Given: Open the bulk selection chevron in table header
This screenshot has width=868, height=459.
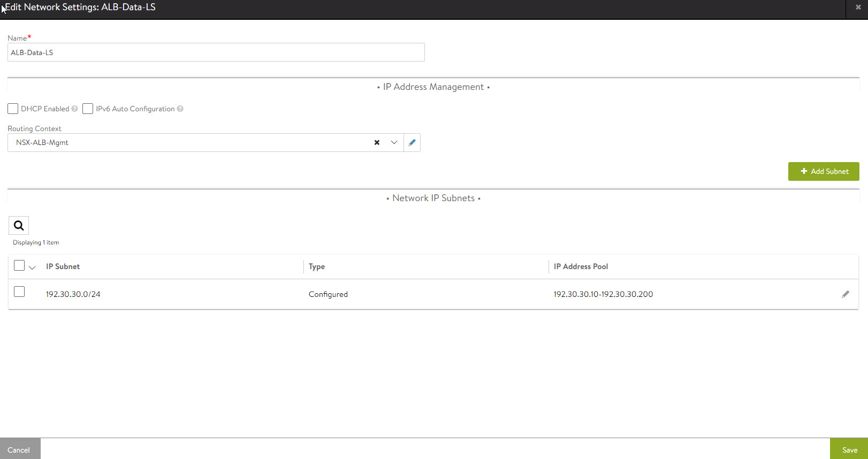Looking at the screenshot, I should pyautogui.click(x=32, y=267).
